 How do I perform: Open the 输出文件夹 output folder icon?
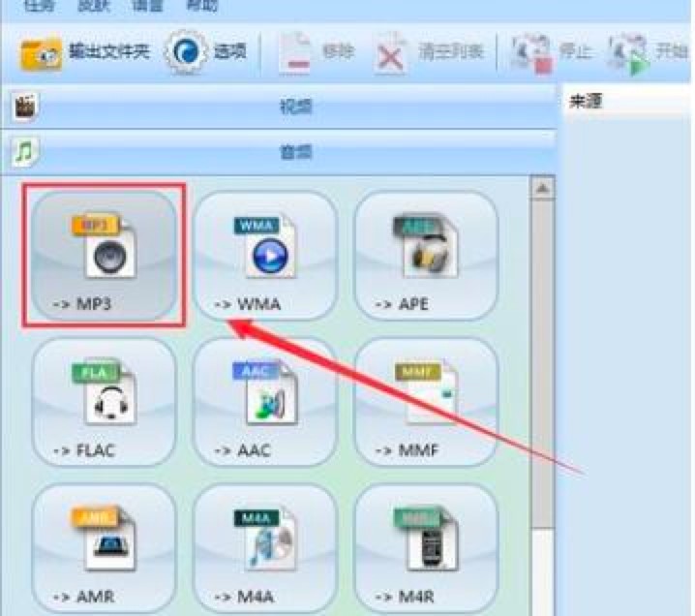41,53
